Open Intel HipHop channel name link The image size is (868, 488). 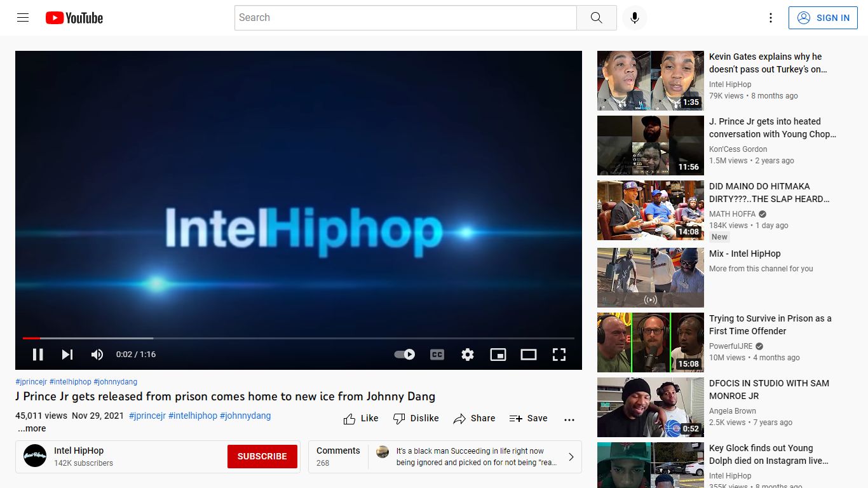point(79,451)
